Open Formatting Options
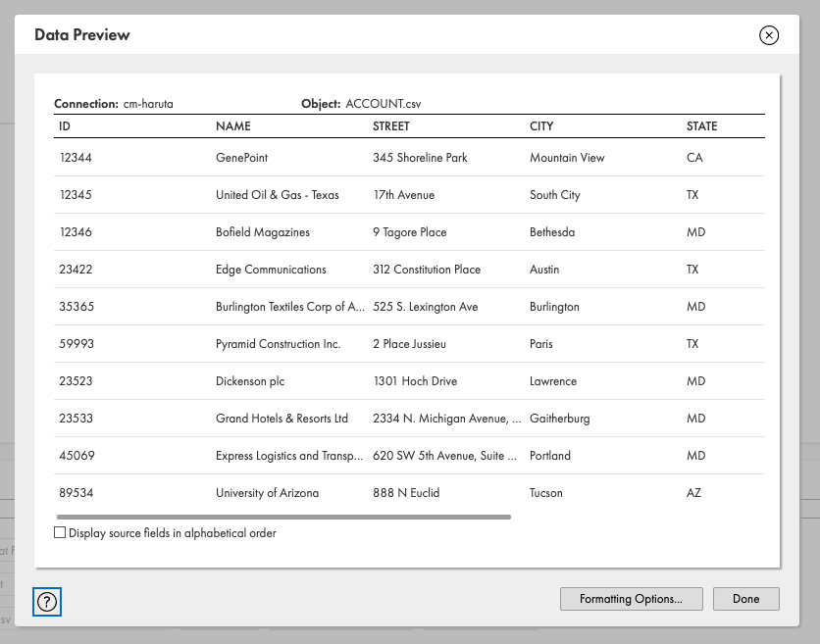 (x=632, y=599)
